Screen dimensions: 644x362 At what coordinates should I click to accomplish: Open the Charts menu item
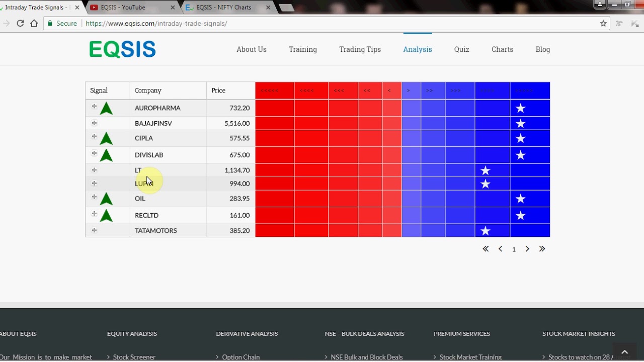[x=503, y=49]
